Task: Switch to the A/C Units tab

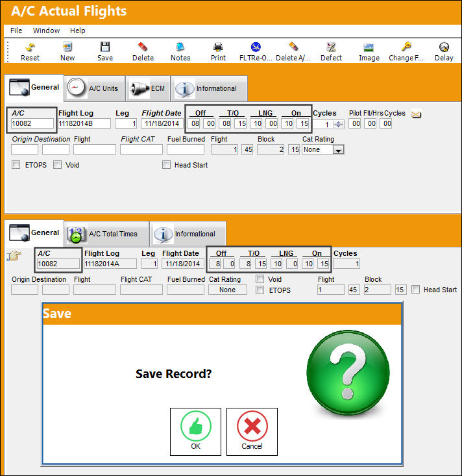Action: pos(95,88)
